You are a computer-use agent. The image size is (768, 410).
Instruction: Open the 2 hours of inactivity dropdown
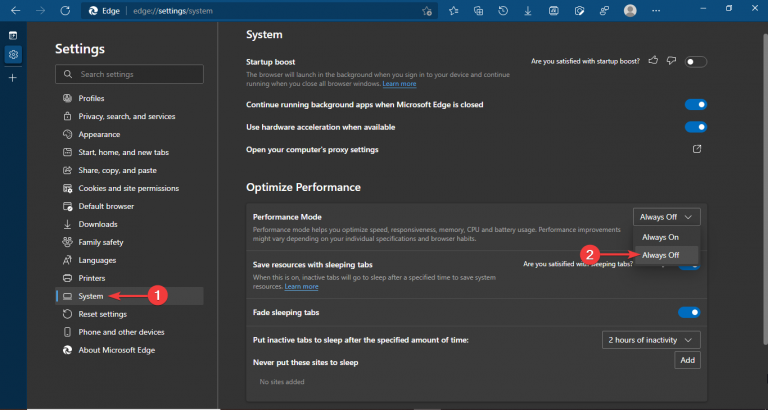[x=651, y=340]
